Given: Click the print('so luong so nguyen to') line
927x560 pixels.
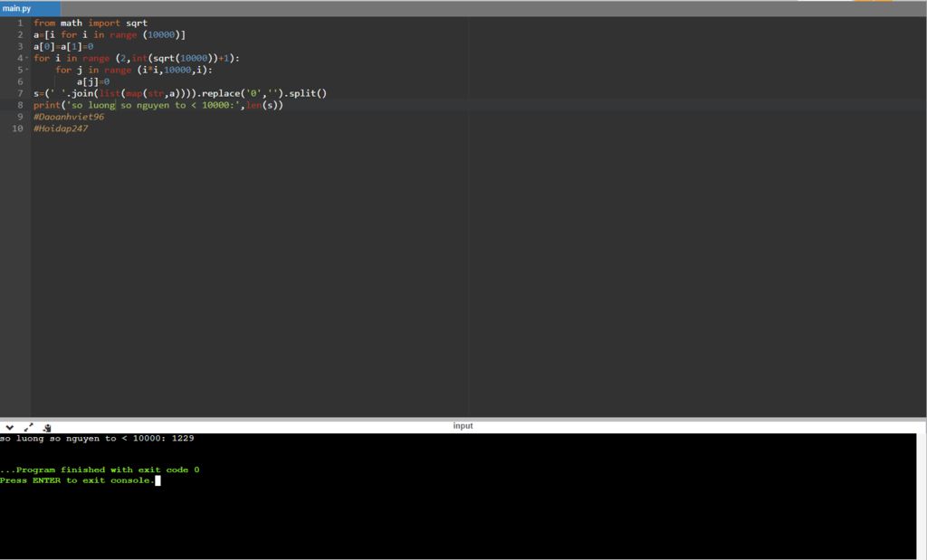Looking at the screenshot, I should point(158,105).
